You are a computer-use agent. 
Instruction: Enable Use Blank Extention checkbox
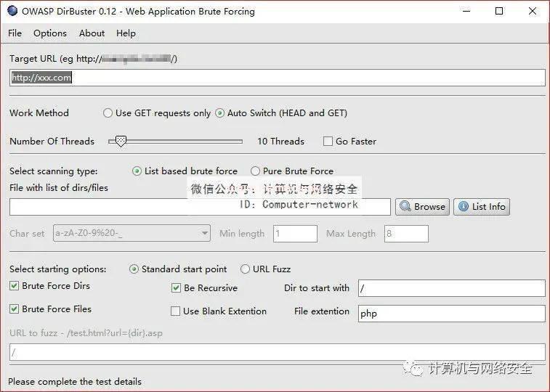point(176,311)
